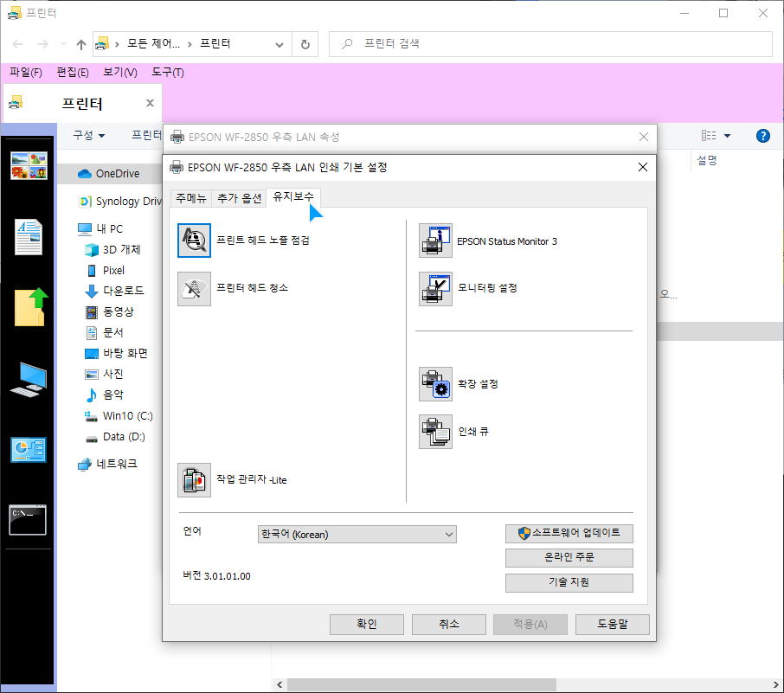Screen dimensions: 784x693
Task: Select the 유지보수 tab
Action: point(293,197)
